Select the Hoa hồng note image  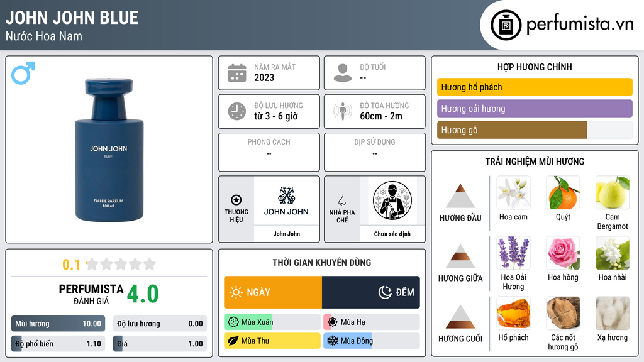563,253
